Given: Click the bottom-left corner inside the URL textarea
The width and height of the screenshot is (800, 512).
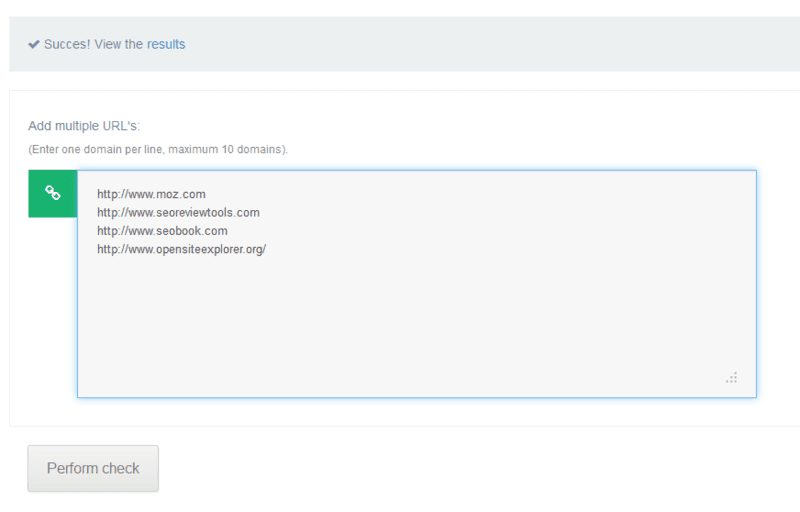Looking at the screenshot, I should (x=92, y=385).
